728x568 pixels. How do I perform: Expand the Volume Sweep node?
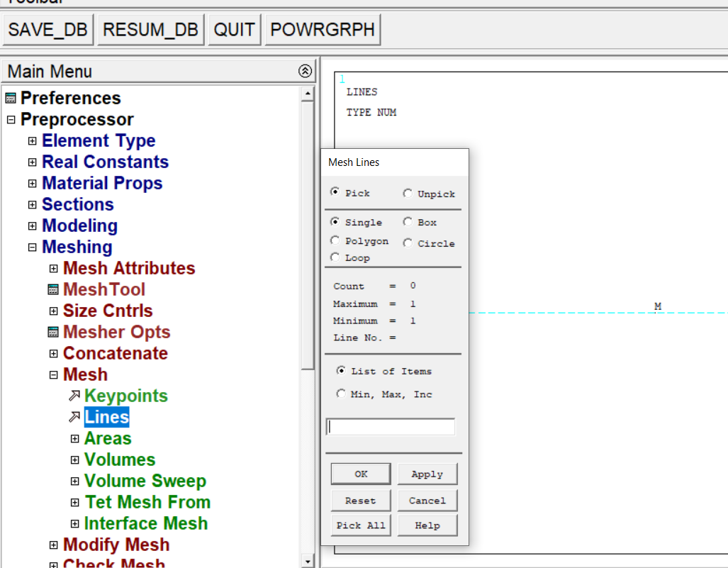74,481
